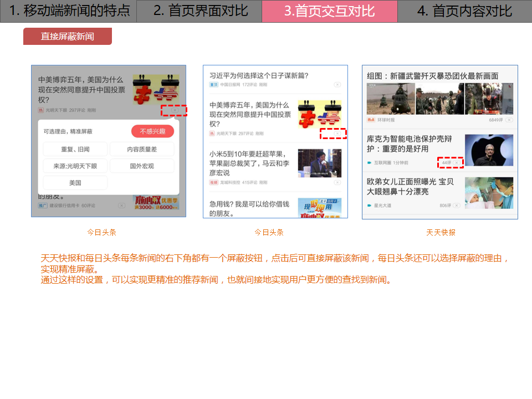Go to the '4. 首页内容对比' tab
Viewport: 532px width, 399px height.
point(464,11)
